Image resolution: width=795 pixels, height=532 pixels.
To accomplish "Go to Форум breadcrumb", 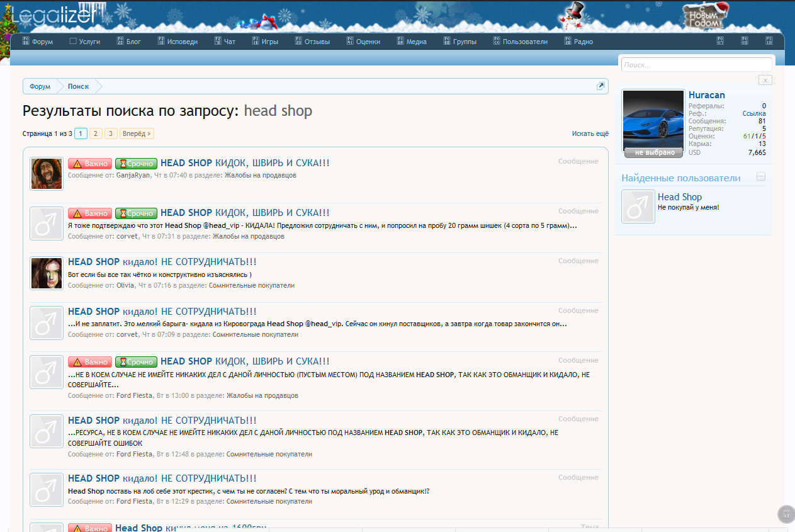I will [x=40, y=86].
